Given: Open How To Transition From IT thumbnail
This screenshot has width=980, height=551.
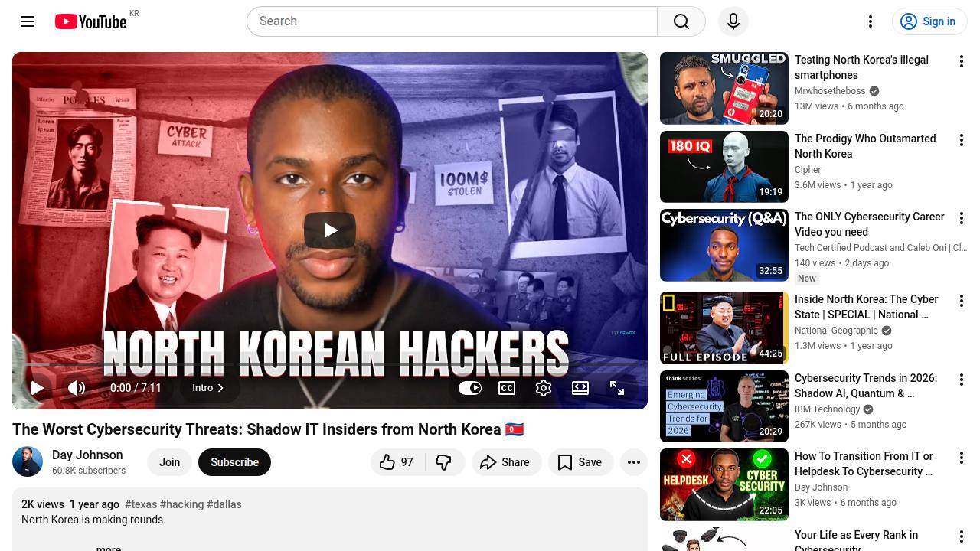Looking at the screenshot, I should [x=724, y=485].
